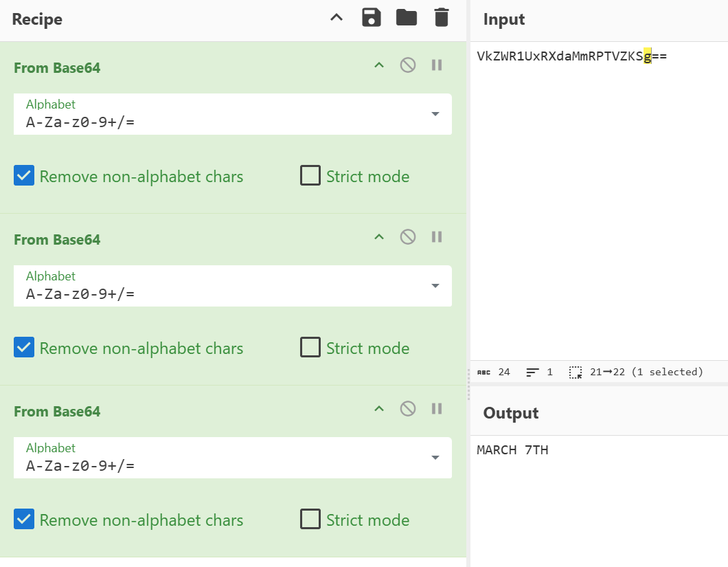Set breakpoint on the second From Base64 step
The height and width of the screenshot is (567, 728).
coord(436,237)
